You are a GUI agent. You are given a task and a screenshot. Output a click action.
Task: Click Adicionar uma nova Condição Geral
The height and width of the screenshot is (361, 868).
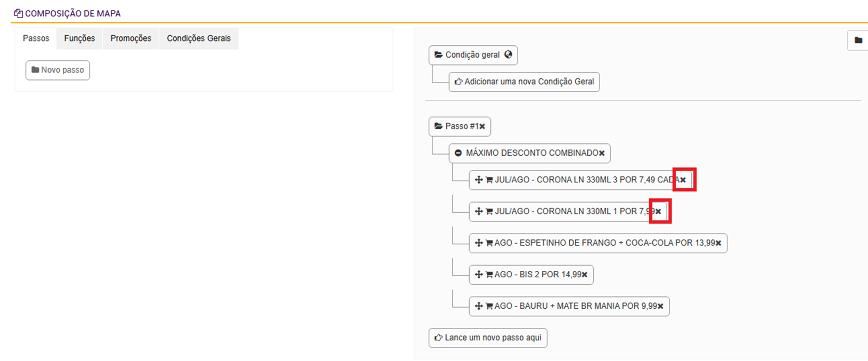[x=524, y=82]
